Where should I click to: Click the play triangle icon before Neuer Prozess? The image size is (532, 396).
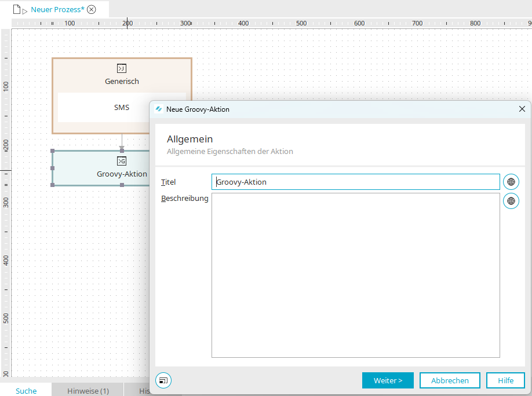click(x=25, y=11)
